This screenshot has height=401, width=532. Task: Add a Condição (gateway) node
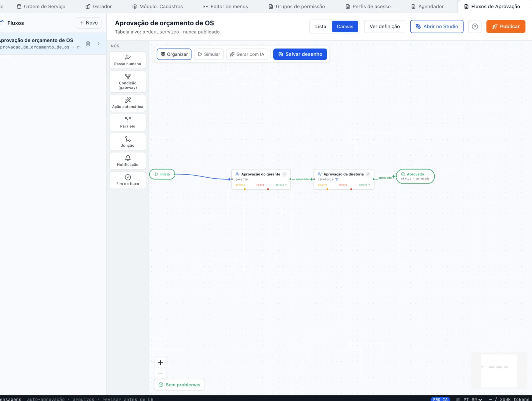pyautogui.click(x=128, y=81)
